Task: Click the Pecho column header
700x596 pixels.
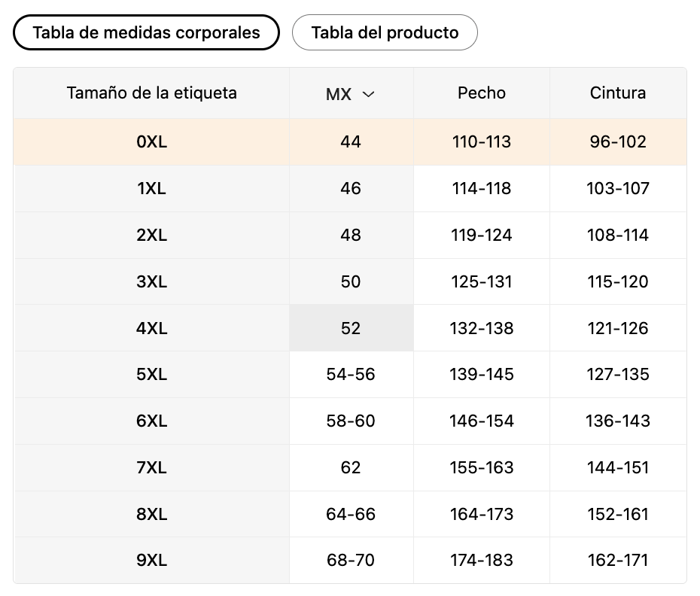Action: point(482,93)
